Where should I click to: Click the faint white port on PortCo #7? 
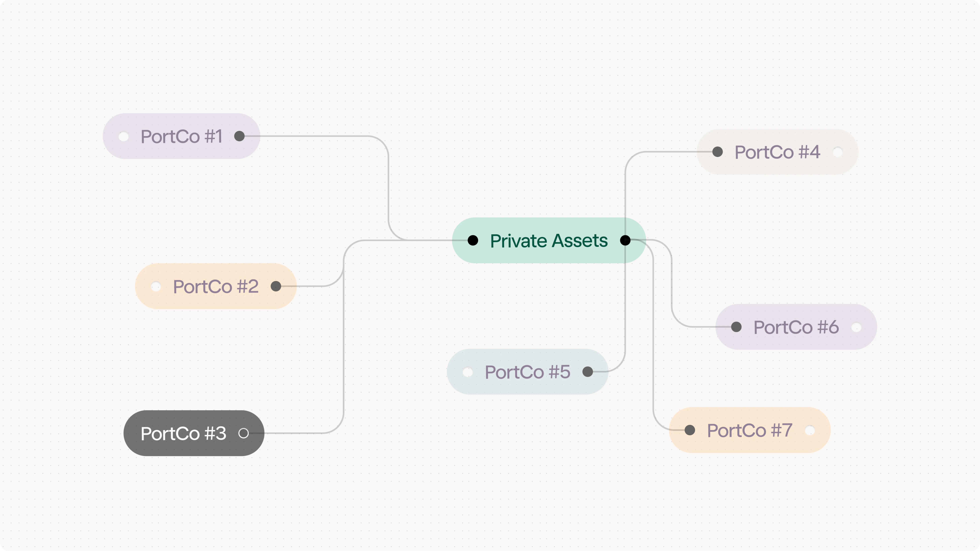(810, 430)
